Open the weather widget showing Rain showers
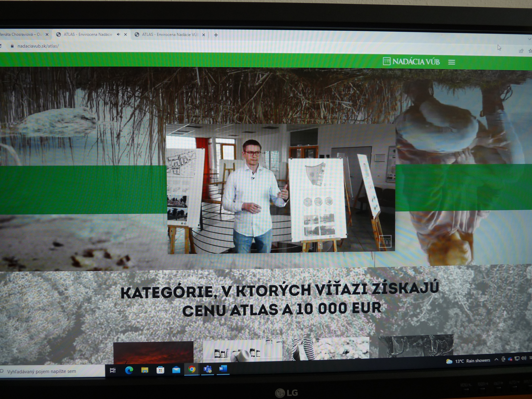 point(468,361)
